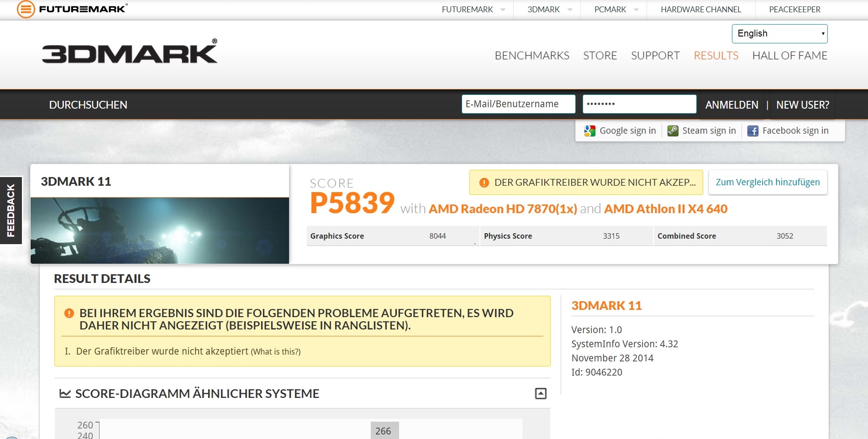
Task: Go to STORE section
Action: 600,56
